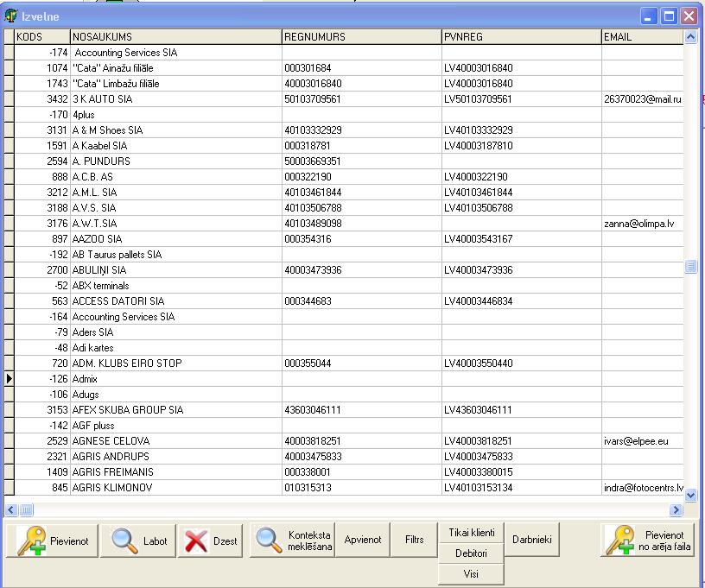Click the PVNREG column header
The height and width of the screenshot is (588, 705).
pyautogui.click(x=522, y=37)
